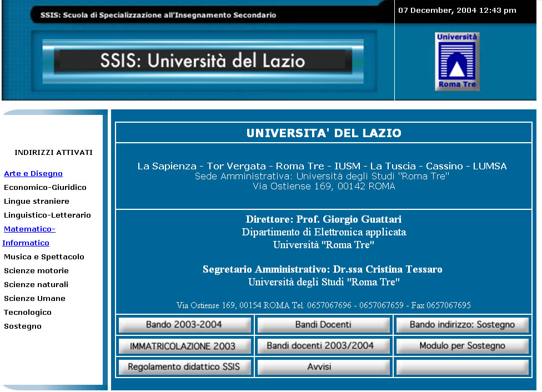The height and width of the screenshot is (392, 542).
Task: Click the Università Roma Tre logo
Action: click(457, 62)
